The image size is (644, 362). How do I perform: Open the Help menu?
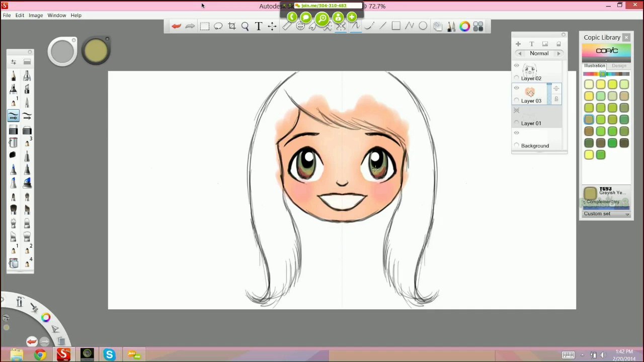pyautogui.click(x=76, y=15)
